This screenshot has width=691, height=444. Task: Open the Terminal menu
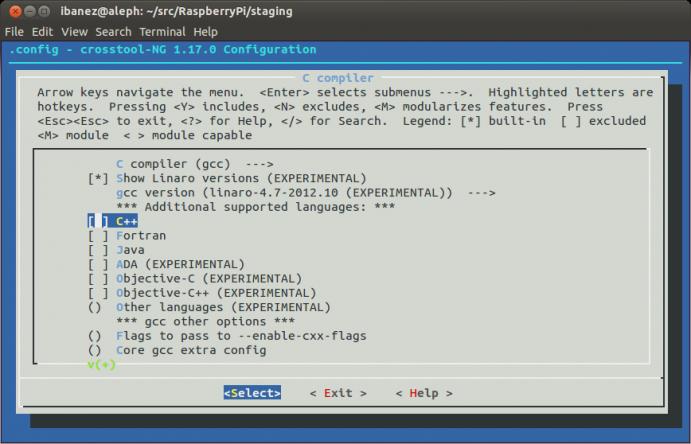[x=162, y=32]
